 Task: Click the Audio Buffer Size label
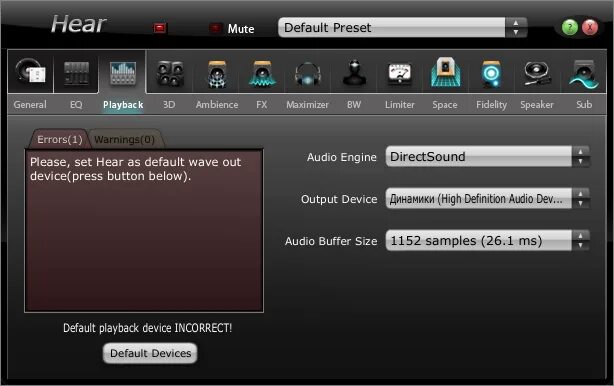pyautogui.click(x=331, y=241)
